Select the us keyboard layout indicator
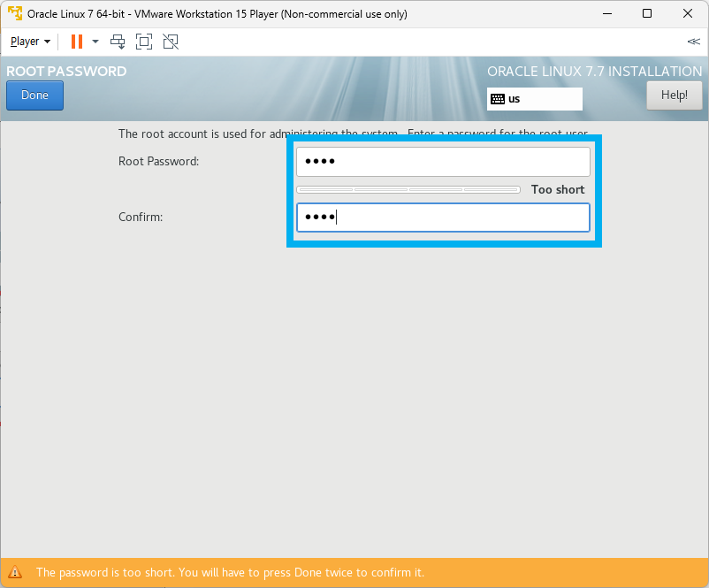 [535, 99]
